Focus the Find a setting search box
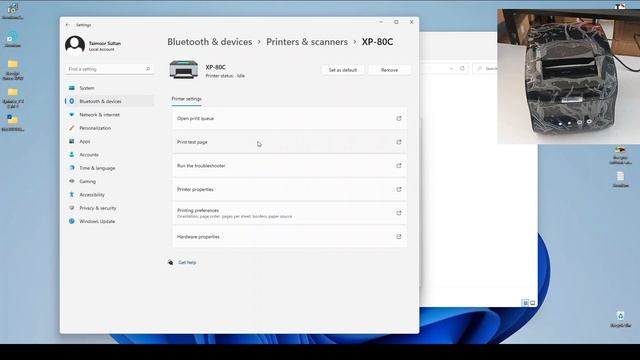640x360 pixels. [109, 69]
